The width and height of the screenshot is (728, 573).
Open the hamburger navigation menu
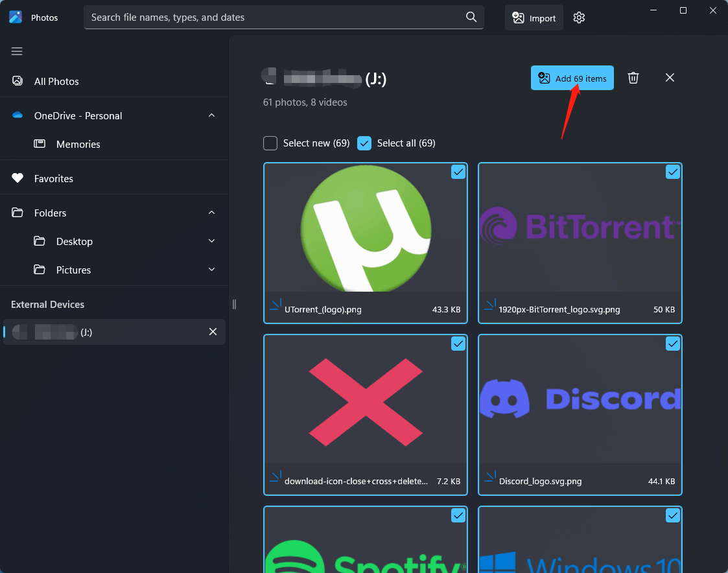pyautogui.click(x=17, y=51)
